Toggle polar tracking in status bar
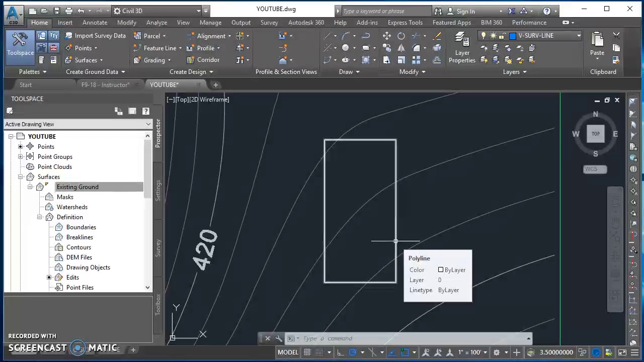The height and width of the screenshot is (362, 644). coord(353,352)
